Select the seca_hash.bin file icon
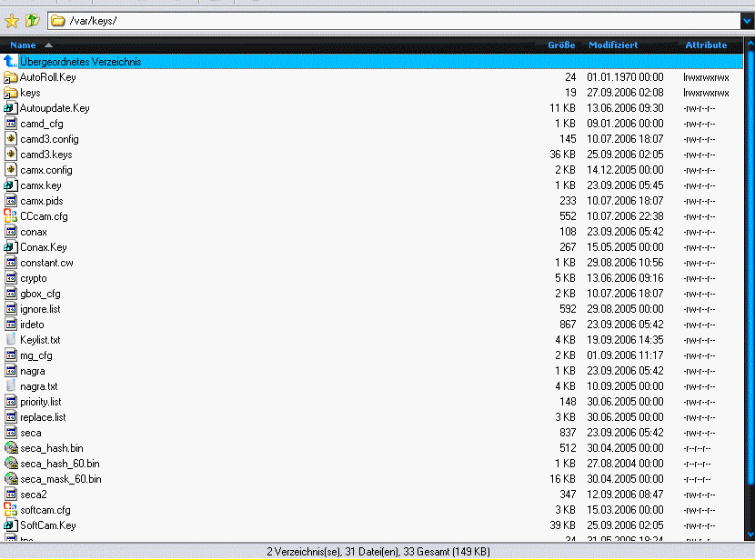Image resolution: width=755 pixels, height=560 pixels. point(11,448)
